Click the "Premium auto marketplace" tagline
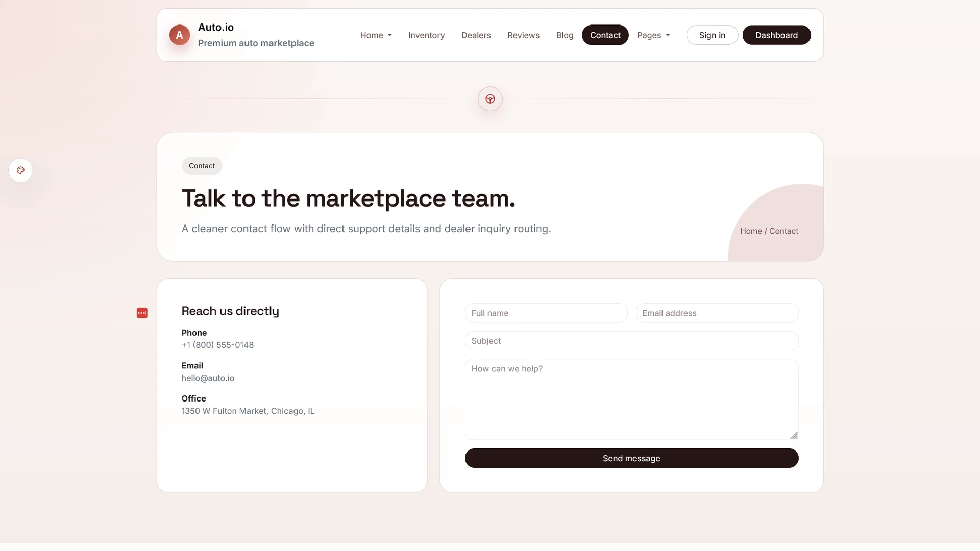This screenshot has width=980, height=551. point(256,43)
